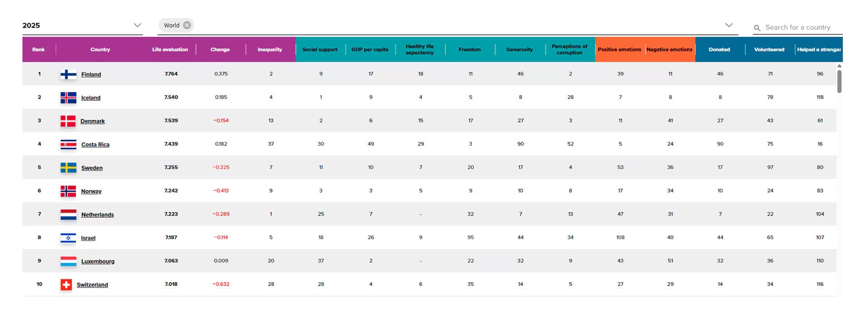Open the Netherlands country link

point(98,215)
